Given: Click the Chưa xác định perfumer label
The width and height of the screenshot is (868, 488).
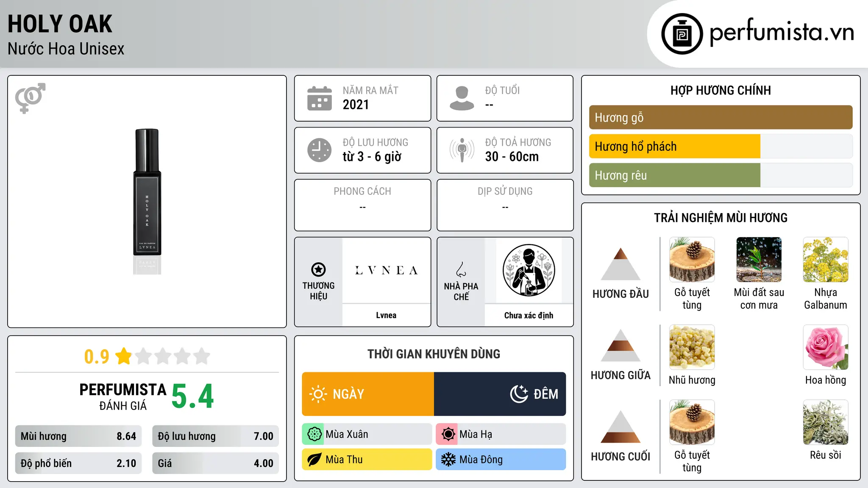Looking at the screenshot, I should (x=529, y=315).
